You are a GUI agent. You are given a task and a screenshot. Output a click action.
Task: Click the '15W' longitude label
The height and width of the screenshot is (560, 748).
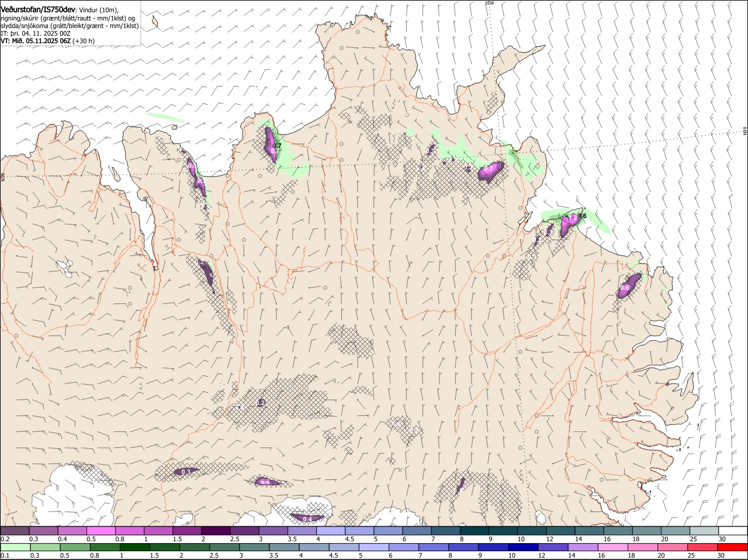pos(490,3)
